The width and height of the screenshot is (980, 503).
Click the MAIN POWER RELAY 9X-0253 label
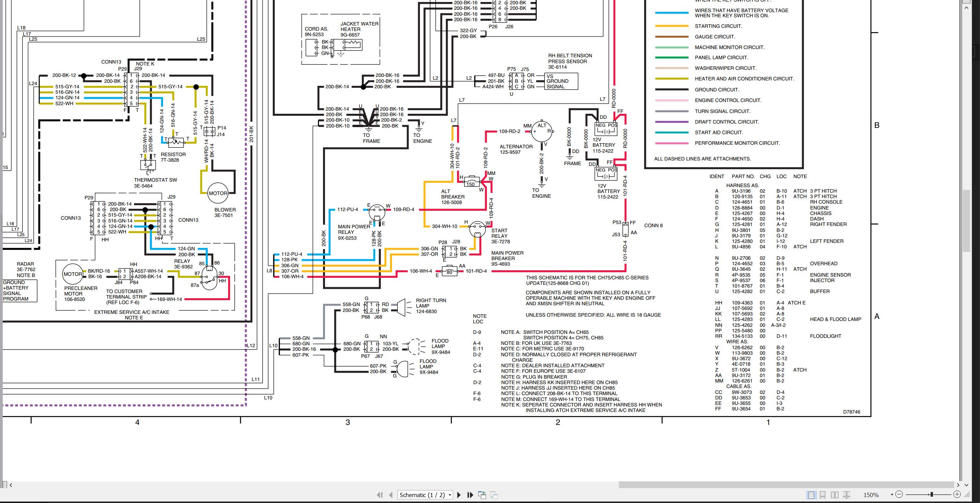coord(354,232)
